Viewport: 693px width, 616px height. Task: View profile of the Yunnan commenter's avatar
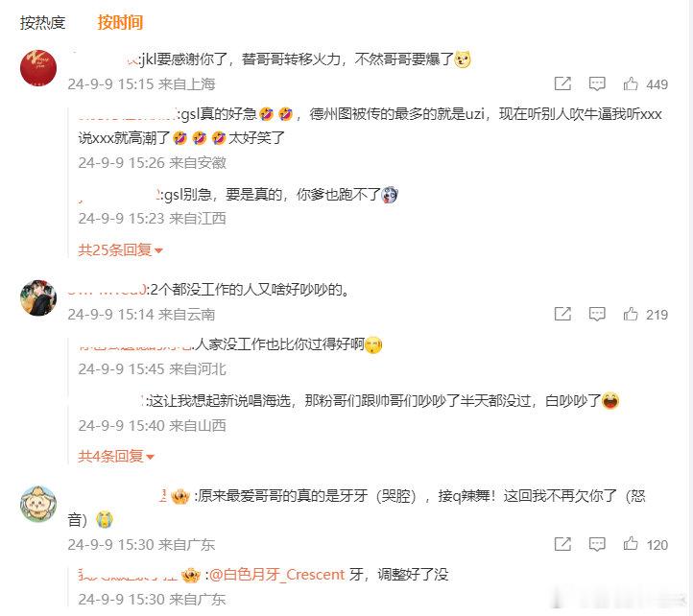click(x=38, y=297)
